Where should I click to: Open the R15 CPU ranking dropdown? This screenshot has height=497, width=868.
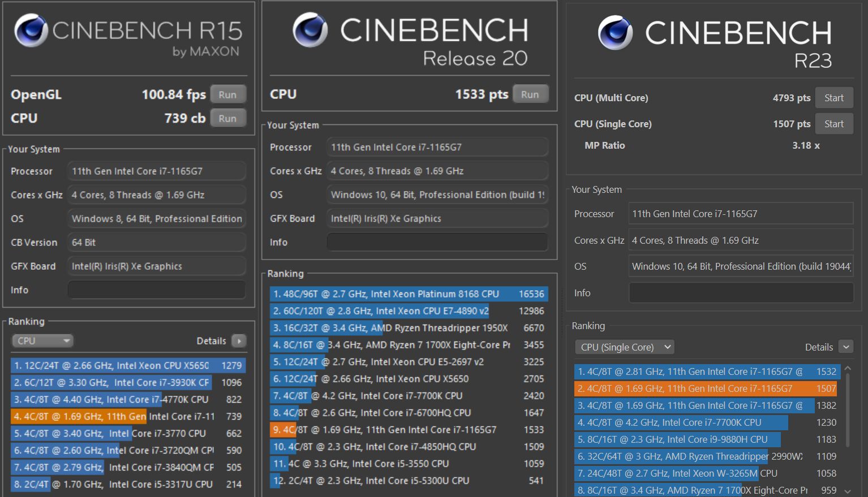pos(43,341)
